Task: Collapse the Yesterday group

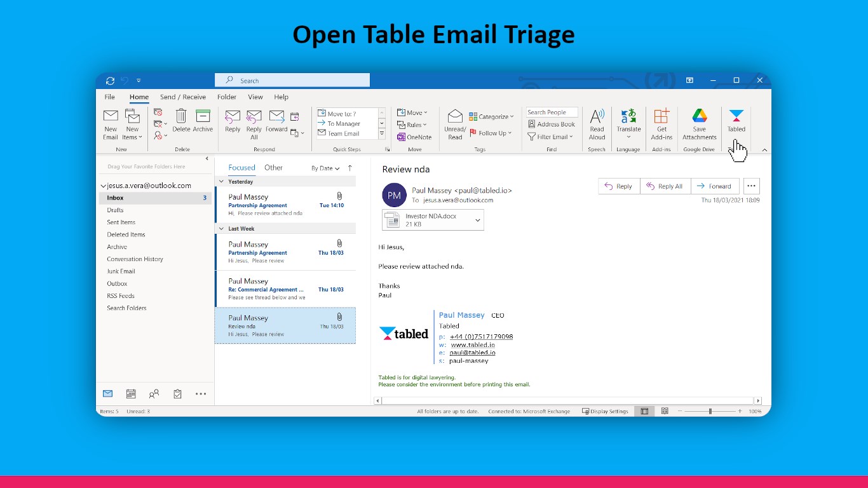Action: click(221, 182)
